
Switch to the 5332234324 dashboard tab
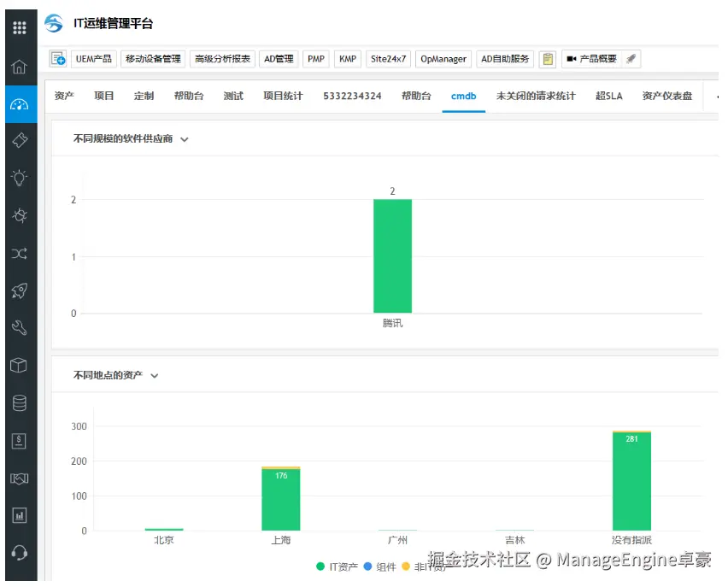click(x=352, y=97)
